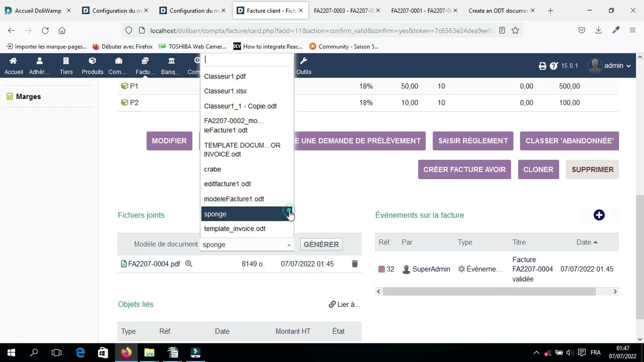The width and height of the screenshot is (644, 362).
Task: Focus the template search input field
Action: tap(247, 60)
